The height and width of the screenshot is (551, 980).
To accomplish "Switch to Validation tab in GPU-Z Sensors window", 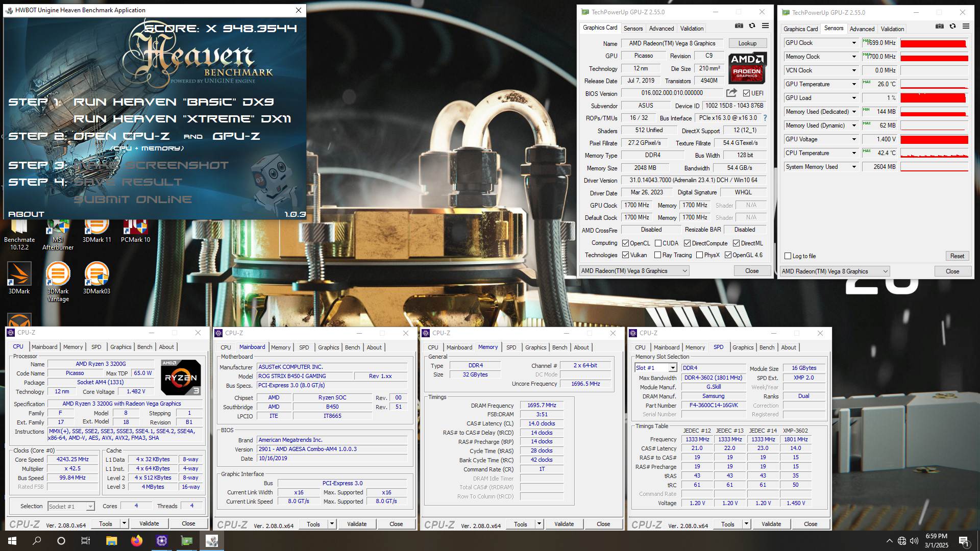I will (x=892, y=29).
